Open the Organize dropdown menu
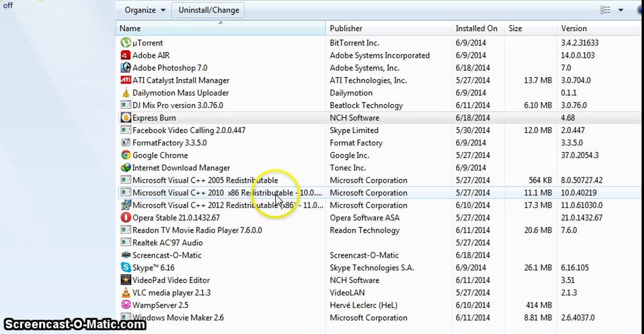 (x=145, y=10)
